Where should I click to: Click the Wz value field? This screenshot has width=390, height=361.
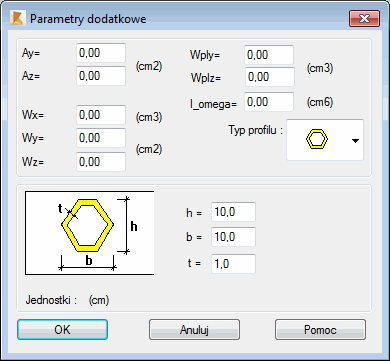click(x=101, y=162)
